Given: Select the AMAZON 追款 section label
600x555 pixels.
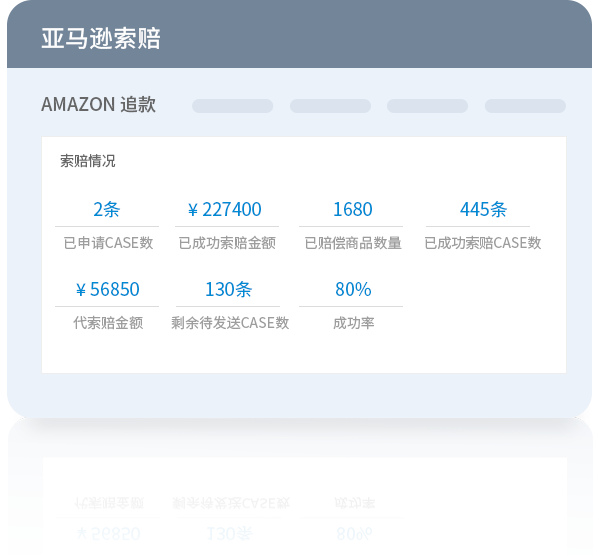Looking at the screenshot, I should 98,105.
